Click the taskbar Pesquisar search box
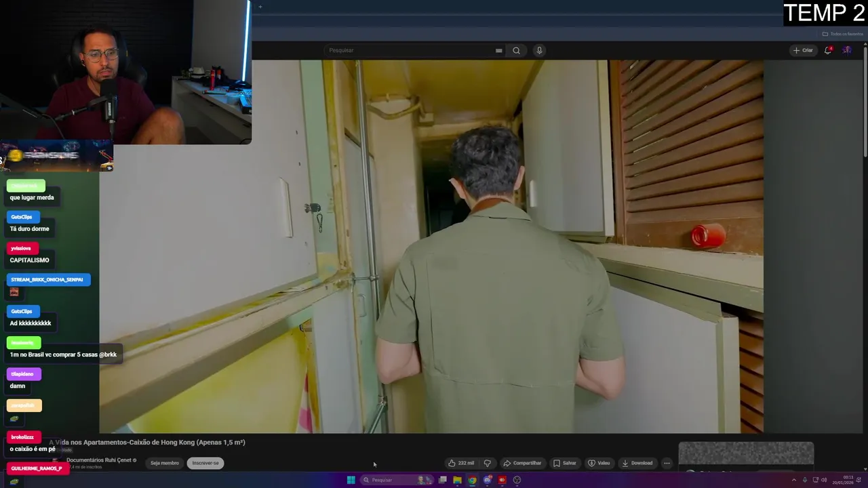The height and width of the screenshot is (488, 868). coord(397,480)
